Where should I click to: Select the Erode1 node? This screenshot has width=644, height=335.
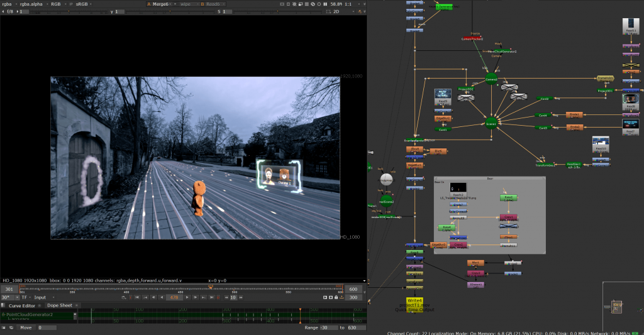click(x=574, y=115)
